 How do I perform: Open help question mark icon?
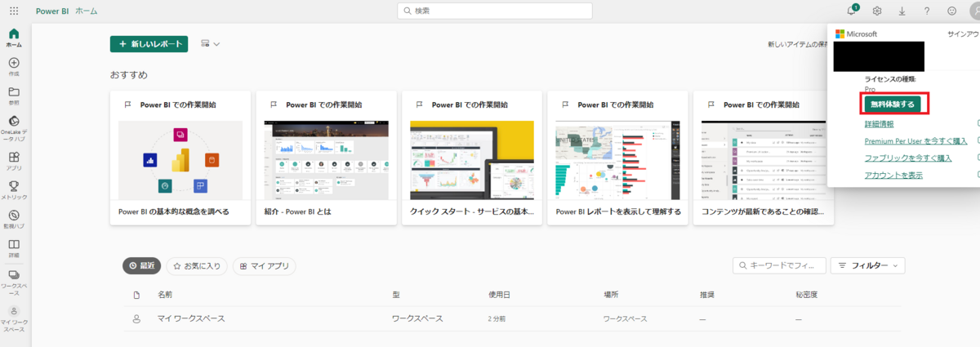pos(927,11)
